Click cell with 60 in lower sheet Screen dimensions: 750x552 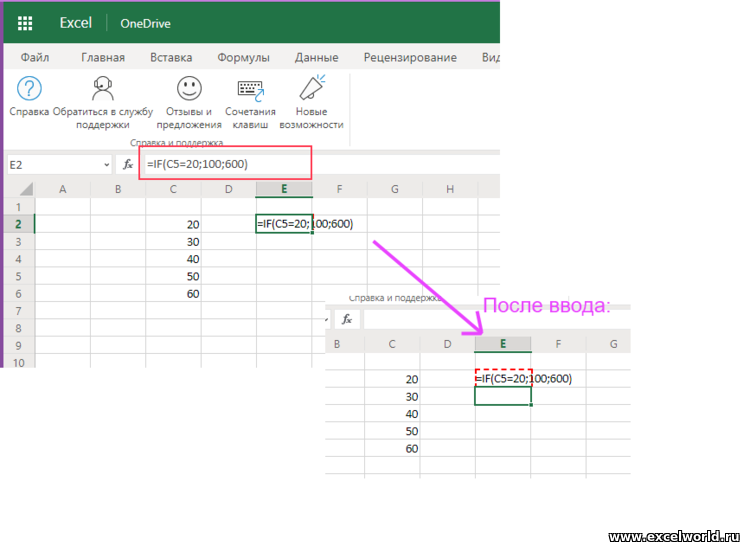392,448
